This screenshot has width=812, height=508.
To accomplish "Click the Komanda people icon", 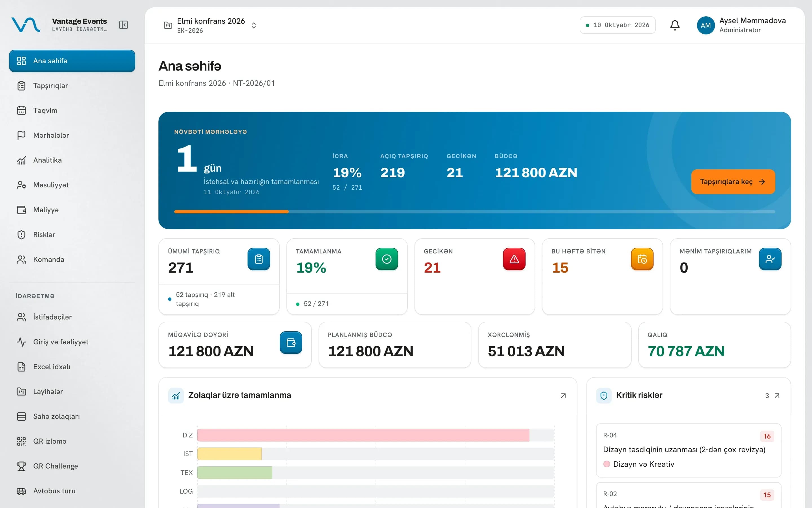I will [x=21, y=260].
